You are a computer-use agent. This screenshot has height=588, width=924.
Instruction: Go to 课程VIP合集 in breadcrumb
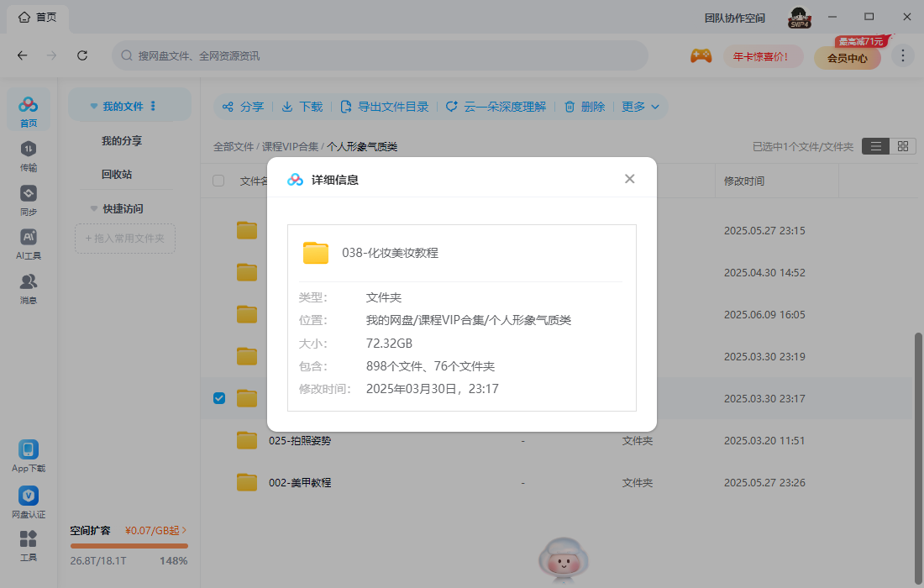(x=290, y=146)
